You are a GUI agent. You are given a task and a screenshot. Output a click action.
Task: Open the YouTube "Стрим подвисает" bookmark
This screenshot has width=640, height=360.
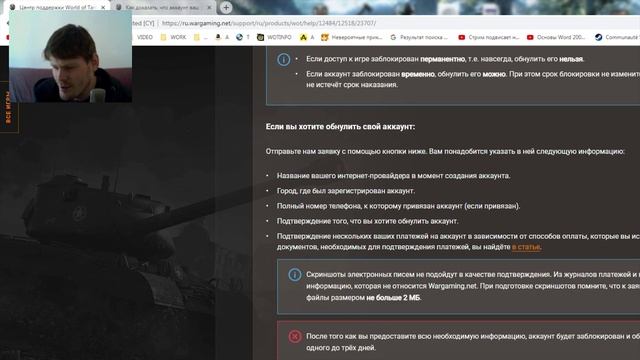[x=489, y=37]
